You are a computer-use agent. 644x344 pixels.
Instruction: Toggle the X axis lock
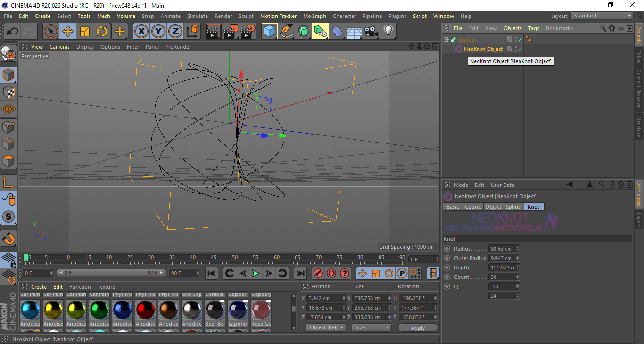coord(141,32)
